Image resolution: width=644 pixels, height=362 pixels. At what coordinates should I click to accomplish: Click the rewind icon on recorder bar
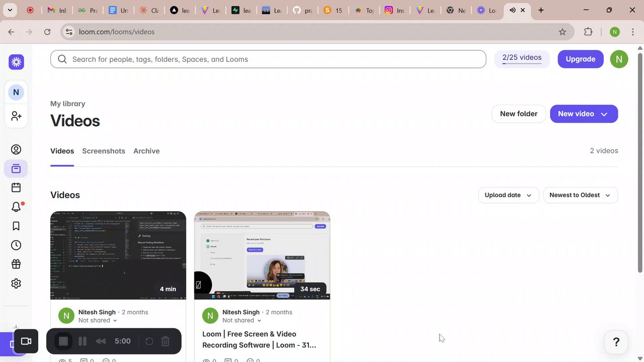[100, 341]
